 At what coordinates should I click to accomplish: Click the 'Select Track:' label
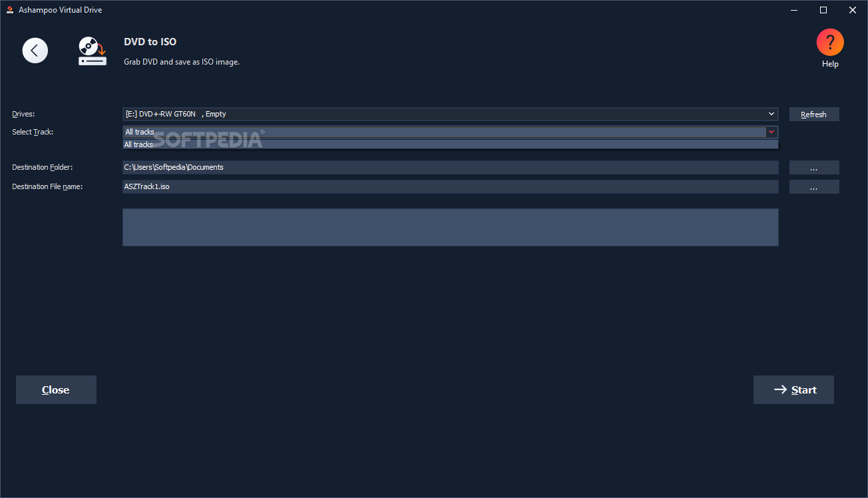click(33, 132)
